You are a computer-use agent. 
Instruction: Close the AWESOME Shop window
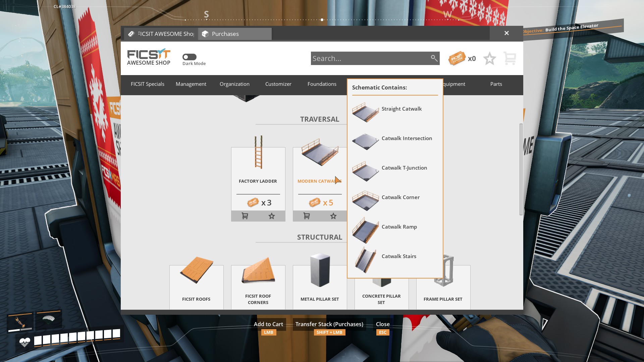coord(506,33)
